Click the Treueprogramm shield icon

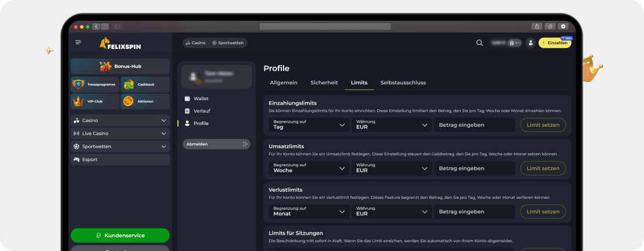click(78, 84)
